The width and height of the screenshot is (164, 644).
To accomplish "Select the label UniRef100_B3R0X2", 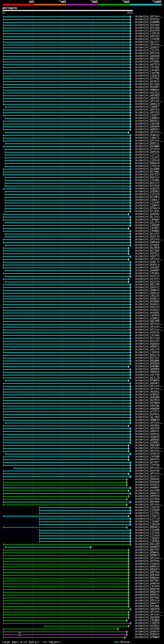I will (147, 634).
